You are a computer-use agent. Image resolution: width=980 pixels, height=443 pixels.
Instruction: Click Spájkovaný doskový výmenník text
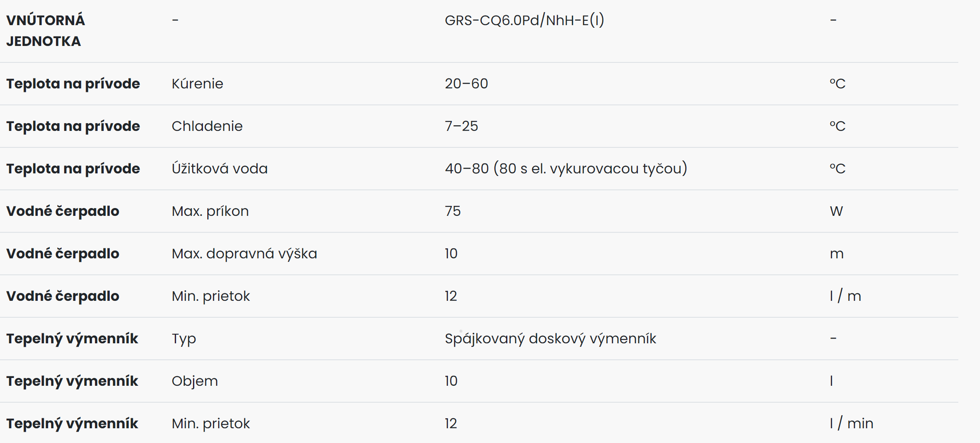tap(550, 339)
